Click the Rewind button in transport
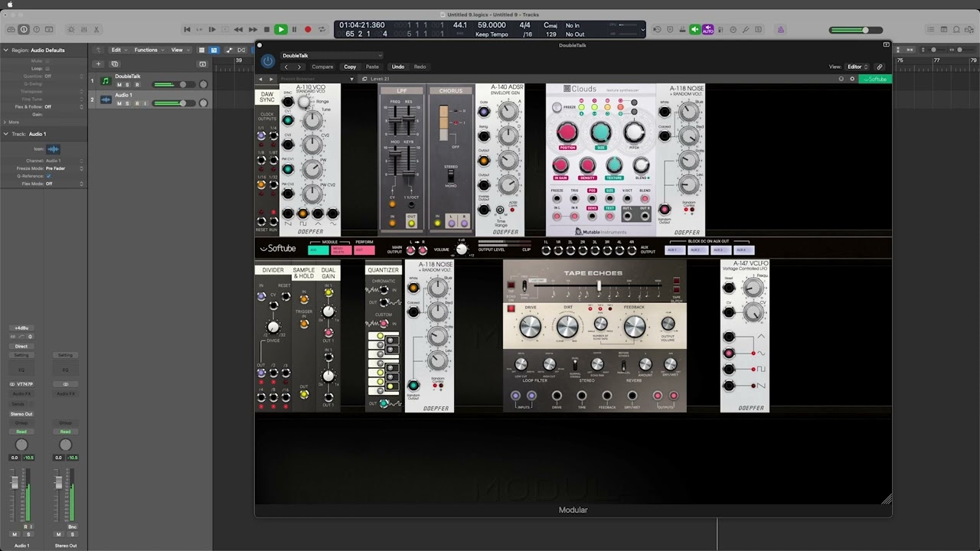Screen dimensions: 980x551 coord(238,30)
